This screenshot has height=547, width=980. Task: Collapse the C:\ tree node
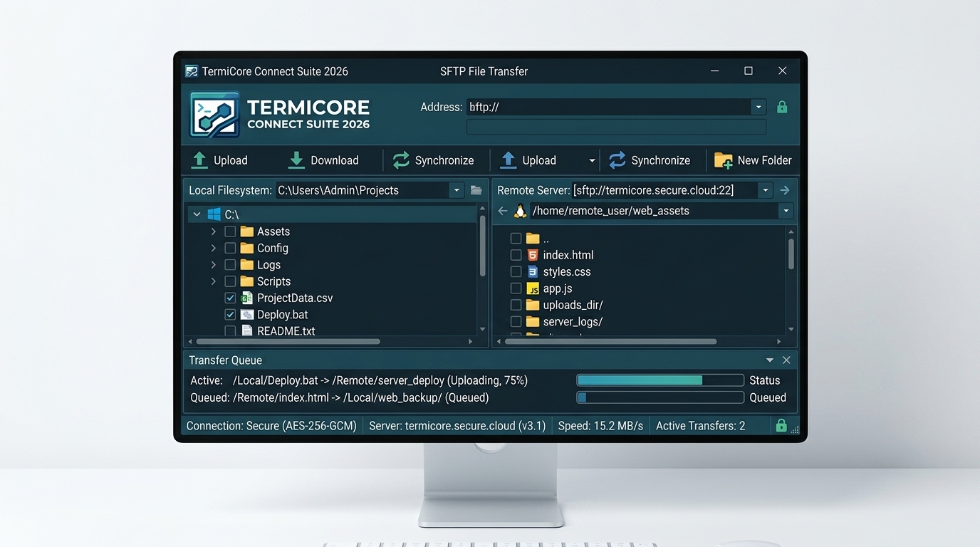coord(197,214)
